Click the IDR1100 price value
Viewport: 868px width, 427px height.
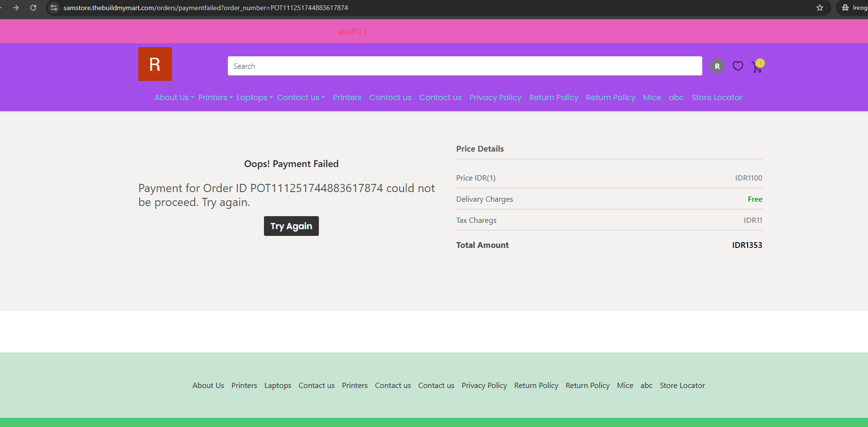[749, 178]
